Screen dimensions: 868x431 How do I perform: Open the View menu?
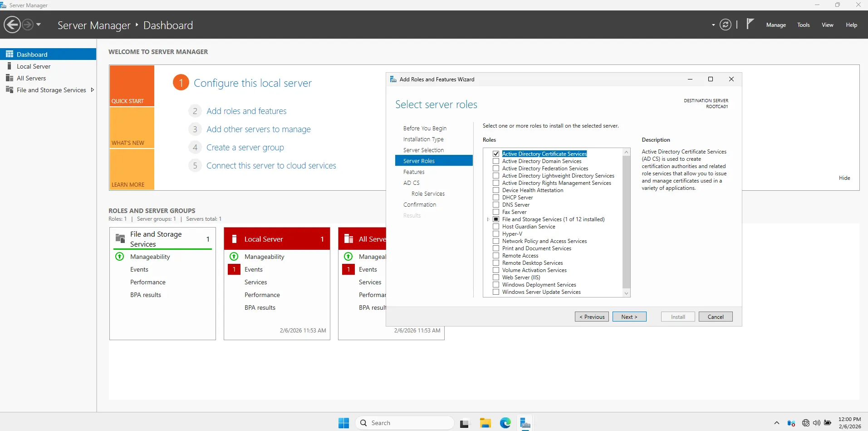pyautogui.click(x=828, y=25)
